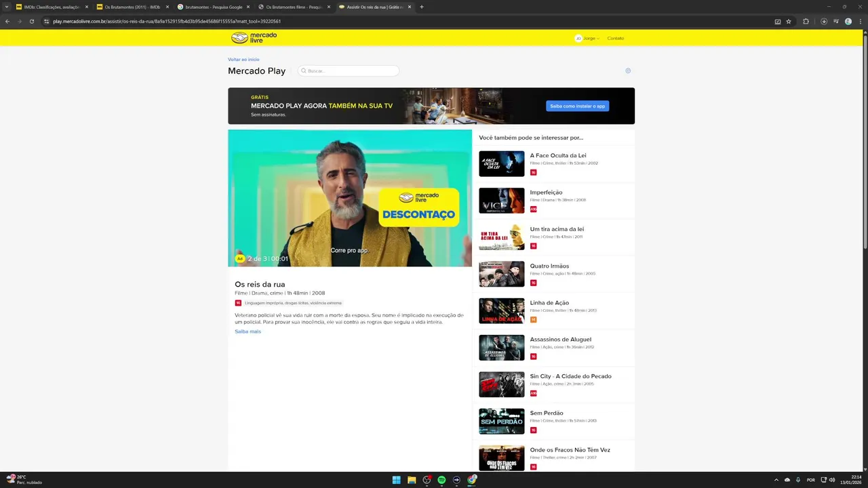
Task: Open the 'Linha de Ação' thumbnail
Action: (502, 310)
